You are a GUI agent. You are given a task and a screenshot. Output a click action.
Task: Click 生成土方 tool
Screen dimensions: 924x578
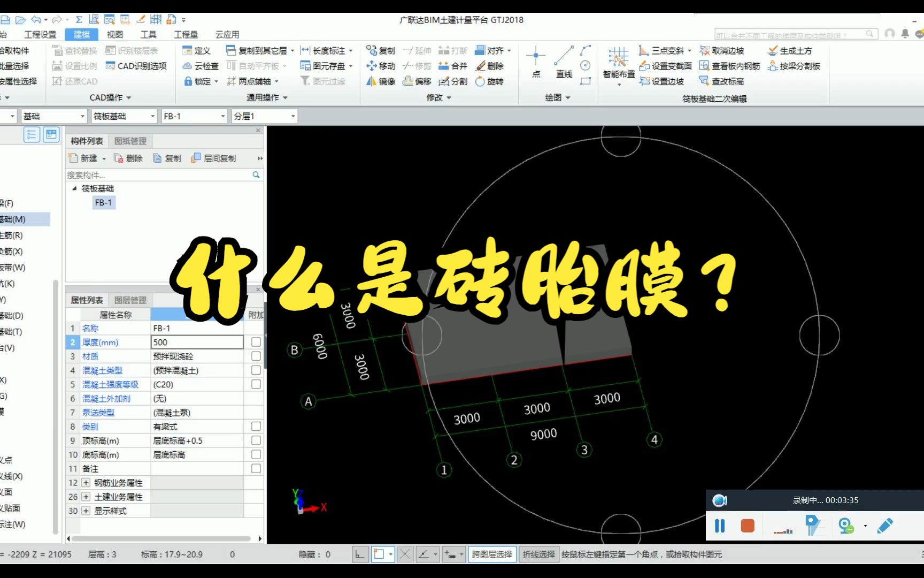tap(790, 50)
